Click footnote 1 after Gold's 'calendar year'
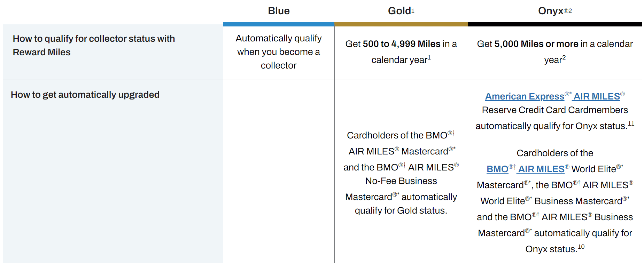Viewport: 644px width, 263px height. 429,58
